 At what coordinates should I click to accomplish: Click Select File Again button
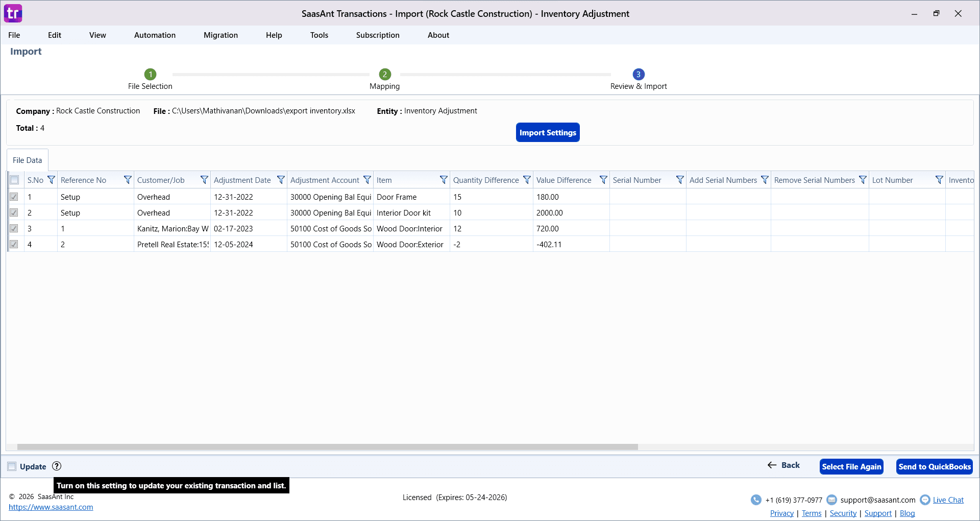click(x=851, y=466)
